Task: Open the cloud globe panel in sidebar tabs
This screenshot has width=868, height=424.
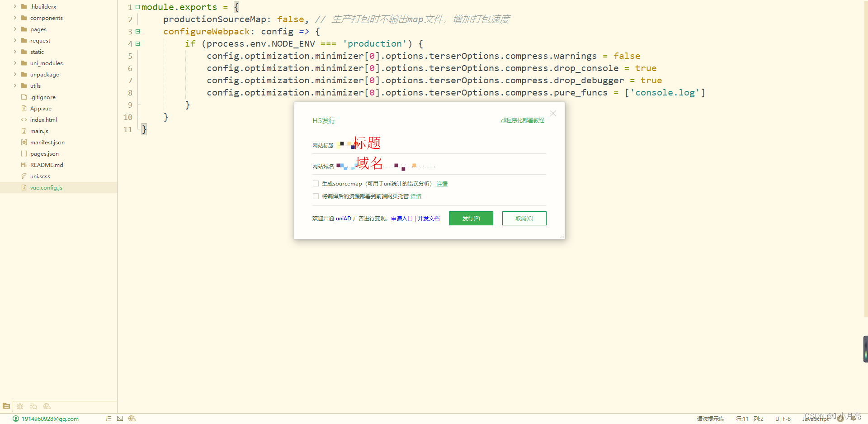Action: coord(47,406)
